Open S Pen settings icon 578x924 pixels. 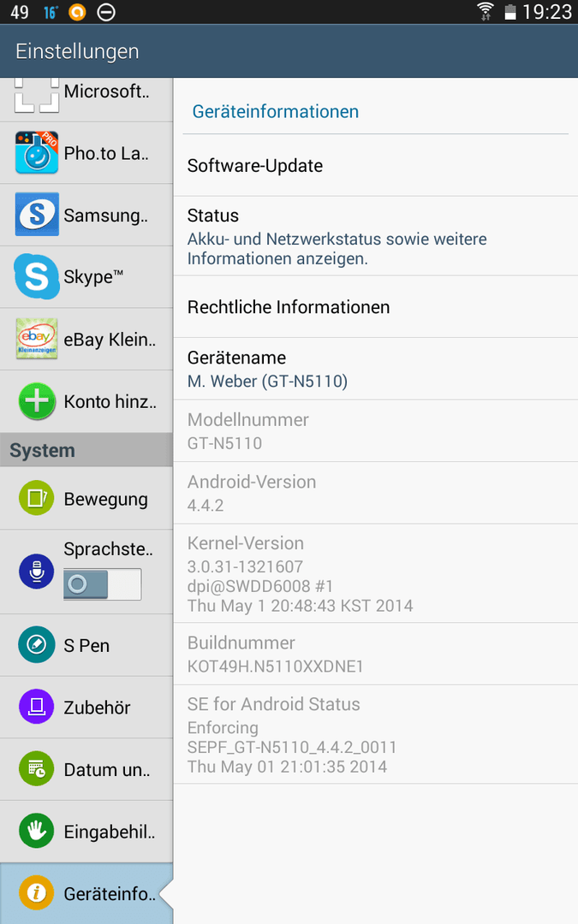[x=37, y=645]
